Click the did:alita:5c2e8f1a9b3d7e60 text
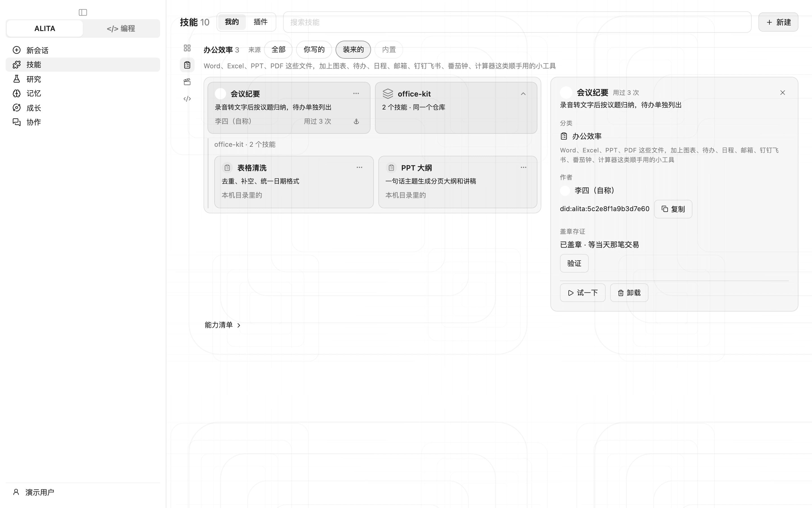 pos(604,209)
